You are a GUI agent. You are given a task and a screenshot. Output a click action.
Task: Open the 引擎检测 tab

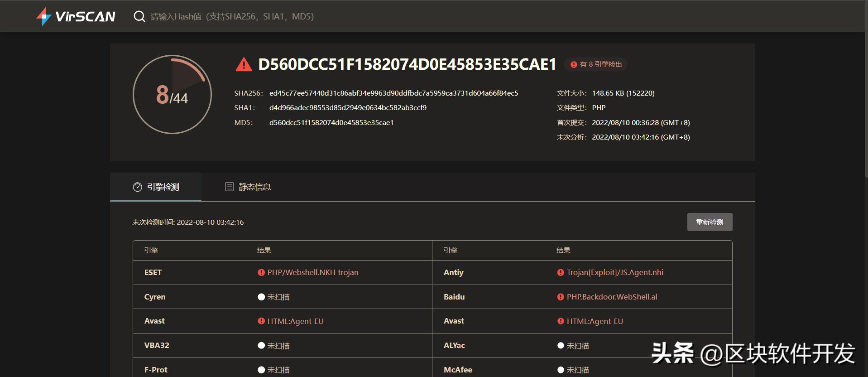(x=156, y=187)
